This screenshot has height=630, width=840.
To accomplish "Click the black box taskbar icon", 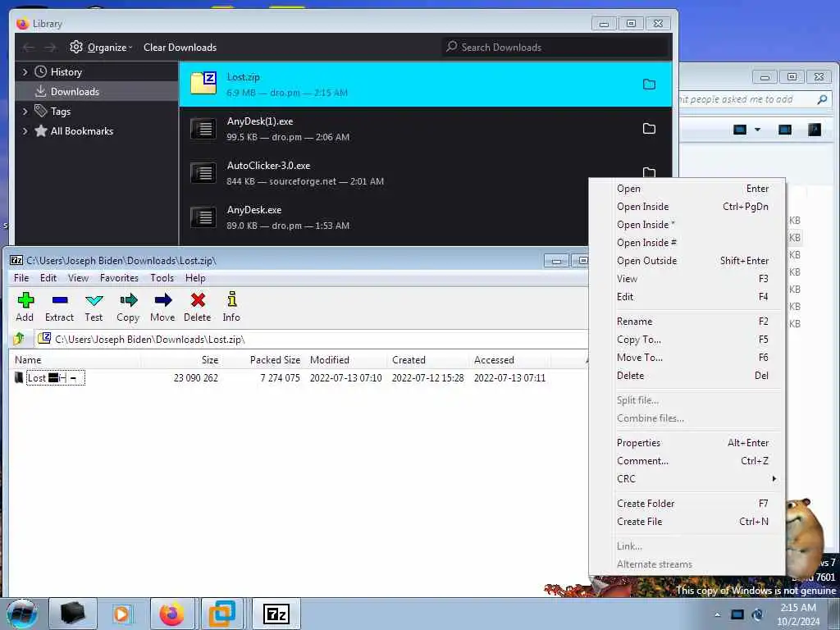I will (x=73, y=614).
